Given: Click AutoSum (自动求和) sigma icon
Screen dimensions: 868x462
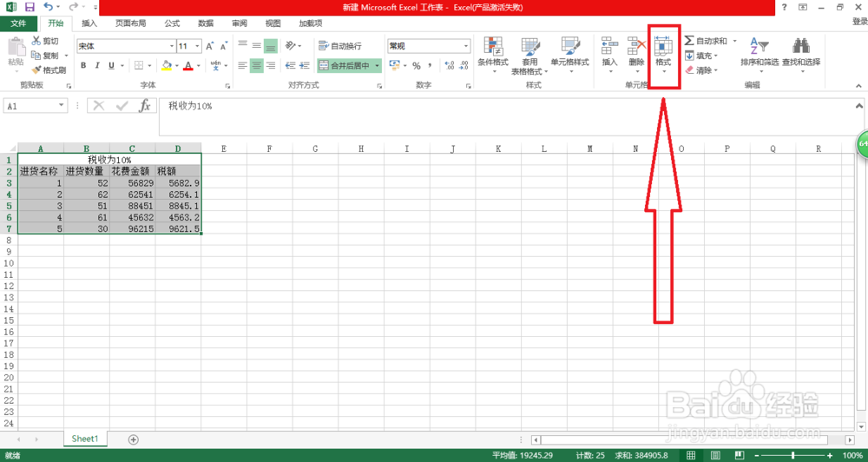Looking at the screenshot, I should coord(689,41).
